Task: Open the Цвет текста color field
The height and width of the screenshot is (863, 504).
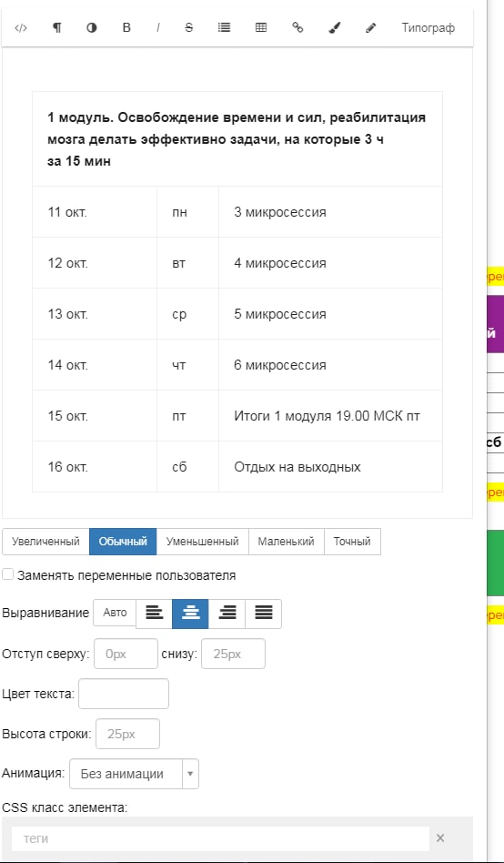Action: pyautogui.click(x=124, y=694)
